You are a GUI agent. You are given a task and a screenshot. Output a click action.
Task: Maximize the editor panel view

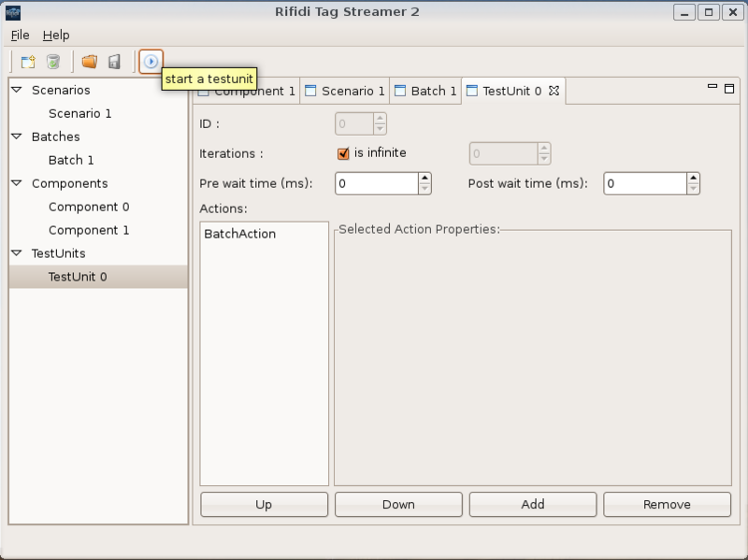pos(730,88)
